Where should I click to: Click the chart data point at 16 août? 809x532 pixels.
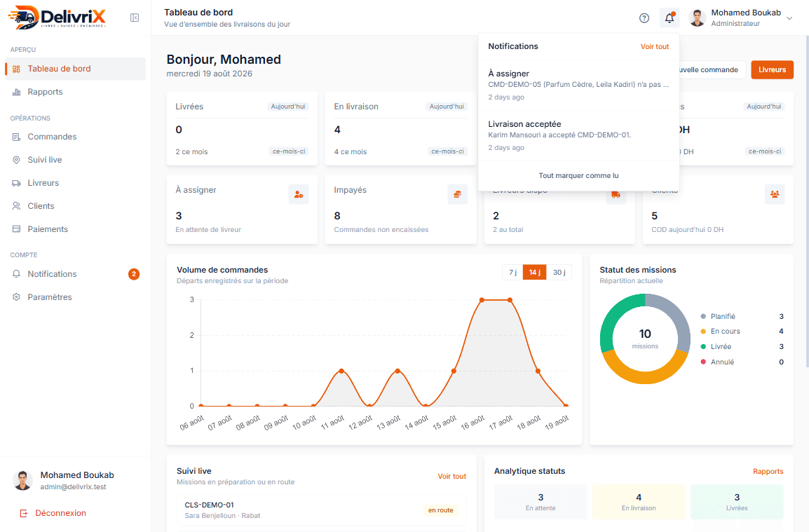[482, 300]
